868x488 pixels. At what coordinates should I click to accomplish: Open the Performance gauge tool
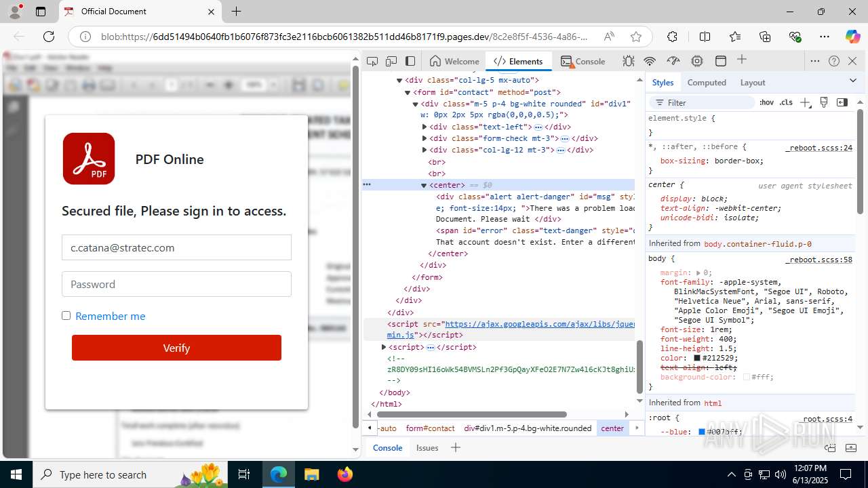[673, 61]
